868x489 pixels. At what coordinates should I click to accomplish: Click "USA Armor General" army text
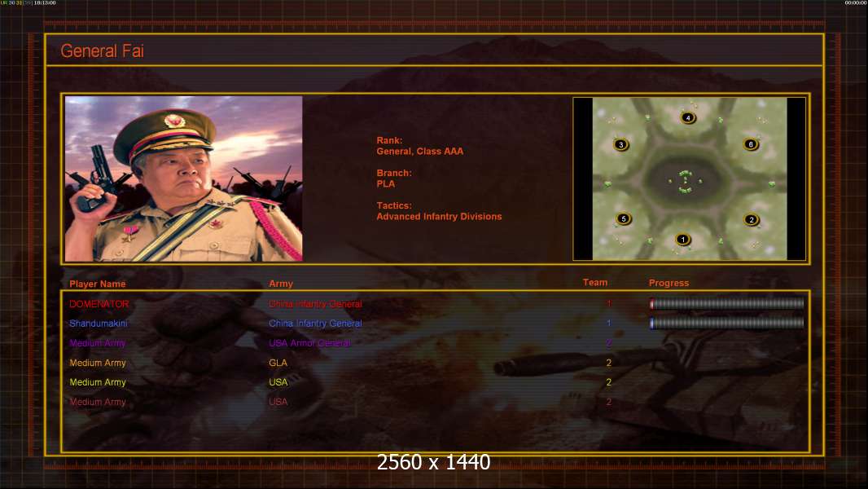pyautogui.click(x=310, y=343)
